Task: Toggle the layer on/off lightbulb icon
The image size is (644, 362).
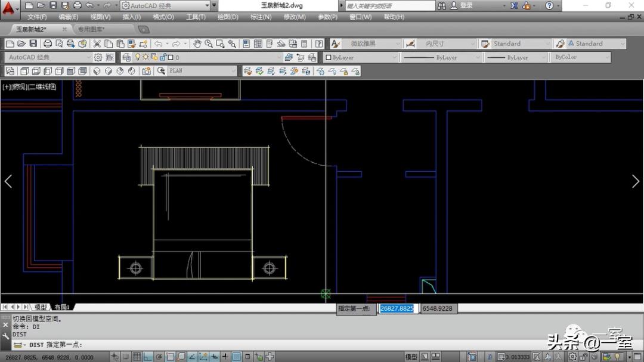Action: point(138,57)
